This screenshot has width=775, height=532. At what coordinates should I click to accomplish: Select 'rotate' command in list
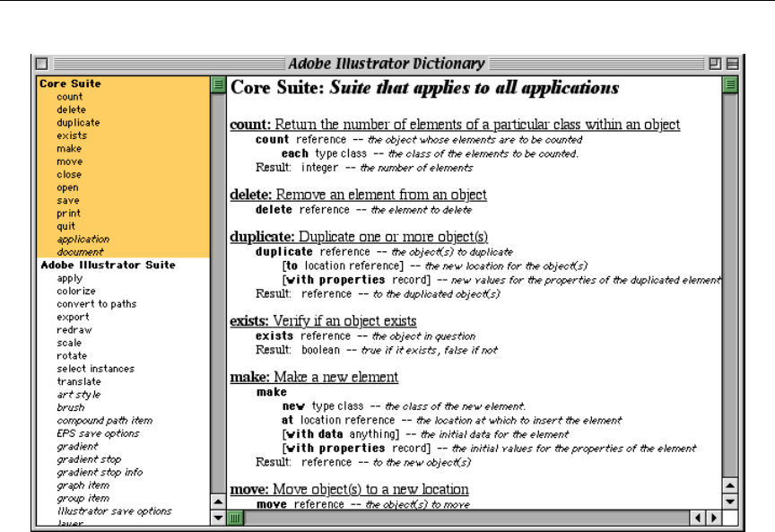(72, 355)
